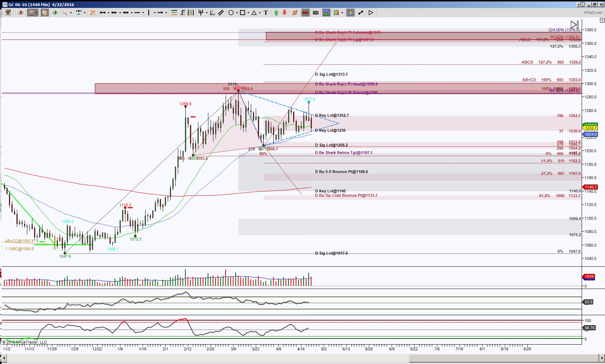Click the black connector link icon

click(x=361, y=13)
